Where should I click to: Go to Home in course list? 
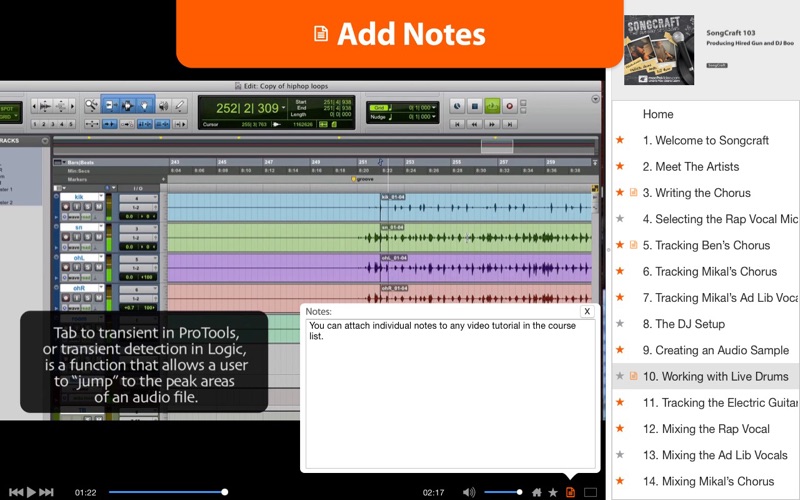tap(658, 114)
